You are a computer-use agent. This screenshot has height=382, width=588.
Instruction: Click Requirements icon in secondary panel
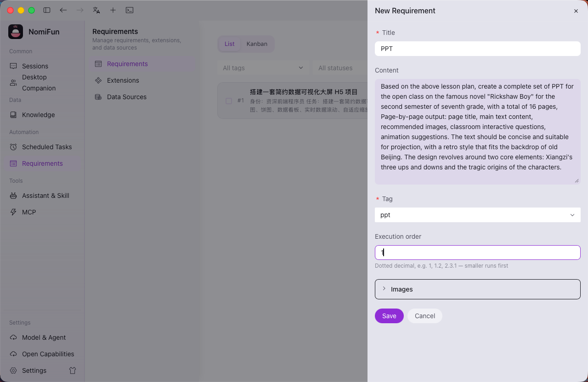point(98,64)
